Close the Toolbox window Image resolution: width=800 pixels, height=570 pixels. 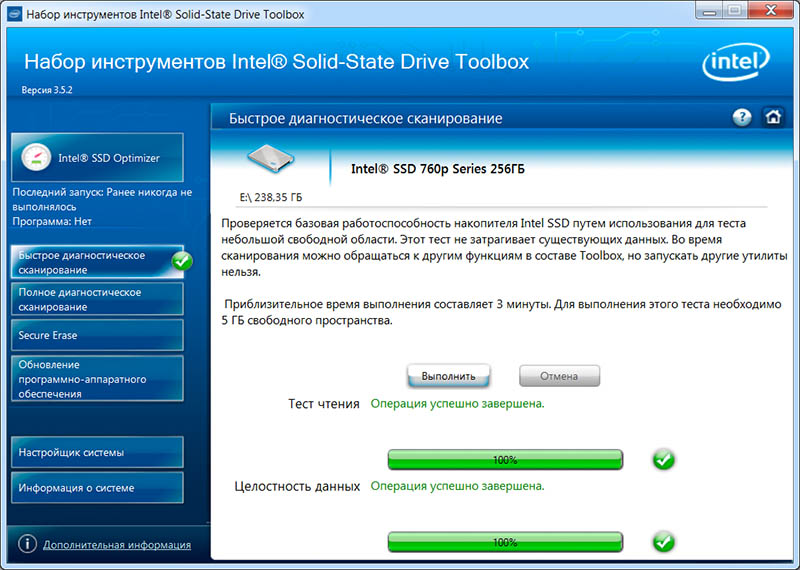click(x=772, y=10)
